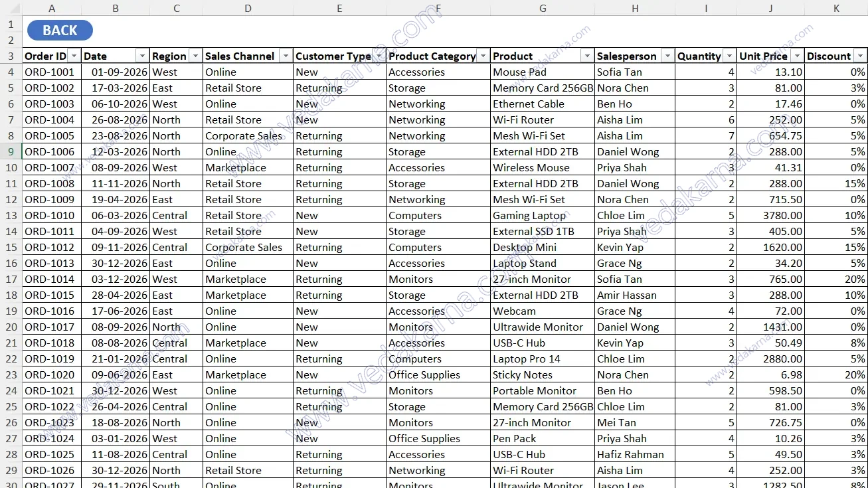
Task: Select the entire row 7 header
Action: coord(11,120)
